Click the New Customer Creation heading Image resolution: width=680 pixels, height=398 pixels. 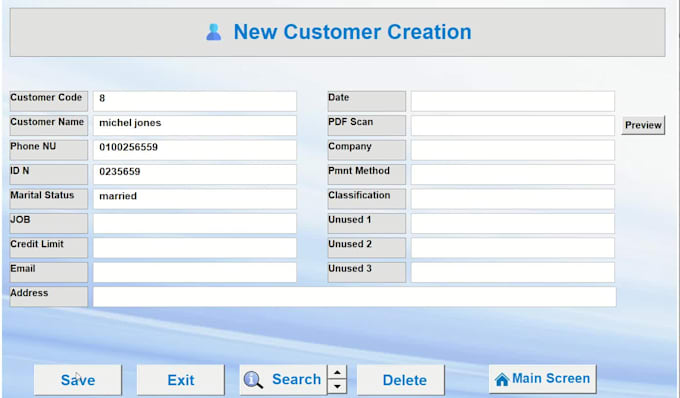coord(352,32)
